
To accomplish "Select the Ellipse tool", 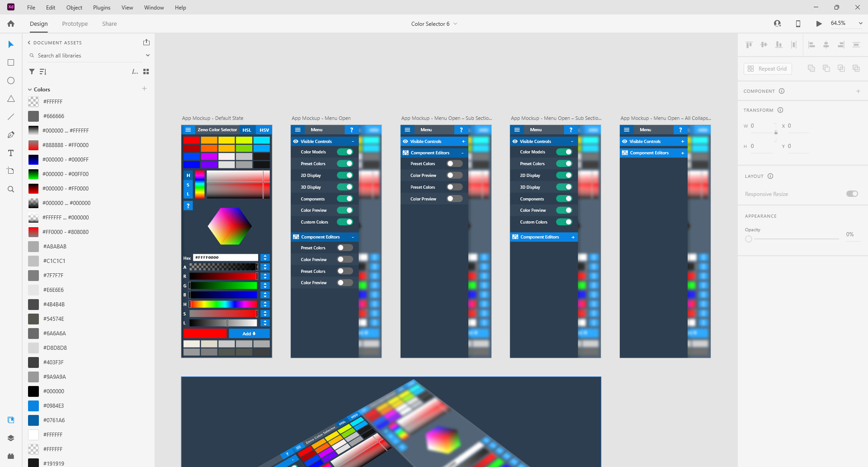I will coord(11,81).
